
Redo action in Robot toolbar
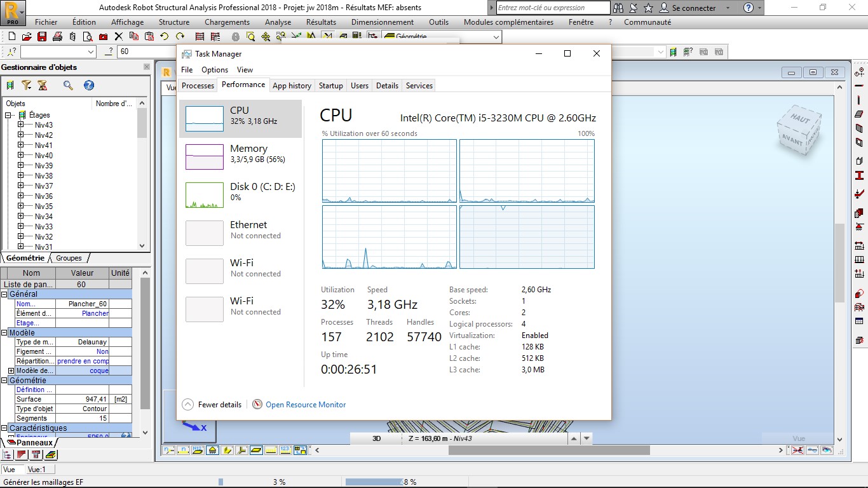tap(180, 37)
